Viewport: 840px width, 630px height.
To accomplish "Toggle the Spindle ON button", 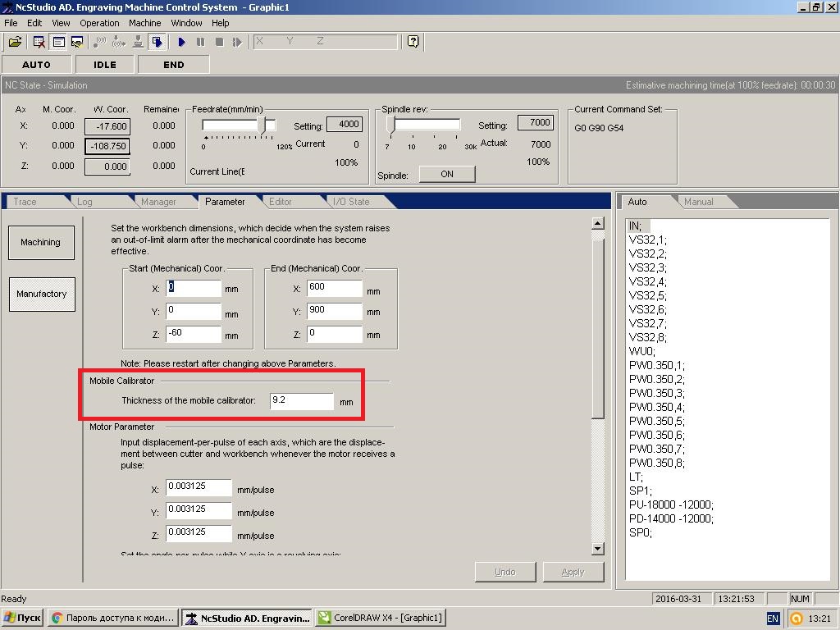I will (x=447, y=174).
